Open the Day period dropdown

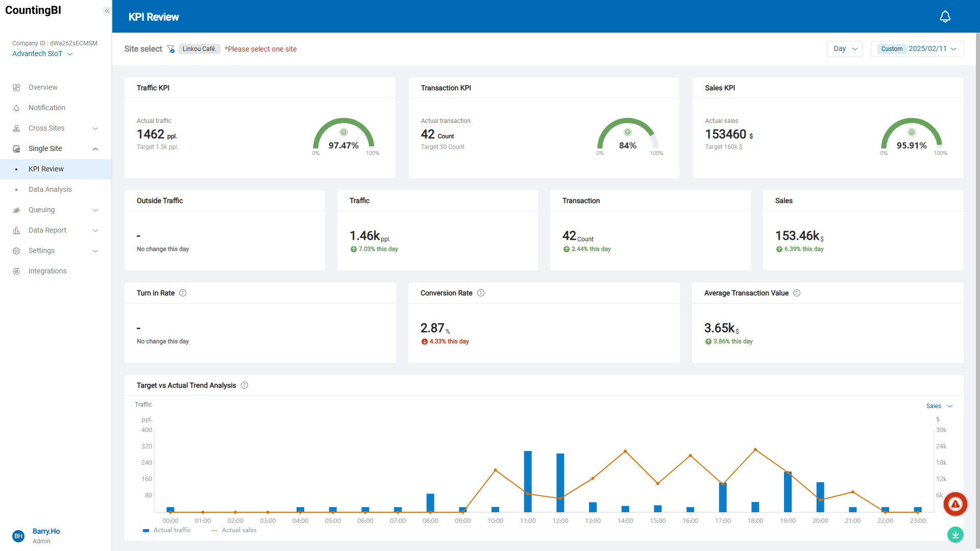[844, 49]
